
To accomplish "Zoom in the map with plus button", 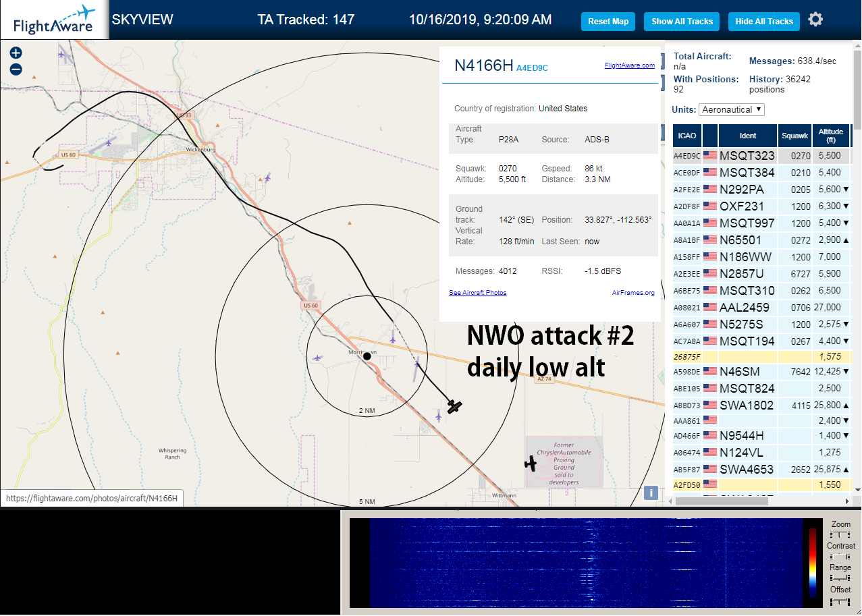I will point(16,53).
